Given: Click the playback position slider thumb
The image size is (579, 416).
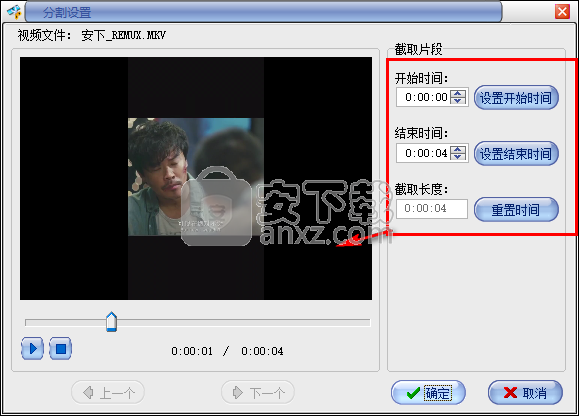Looking at the screenshot, I should point(112,322).
